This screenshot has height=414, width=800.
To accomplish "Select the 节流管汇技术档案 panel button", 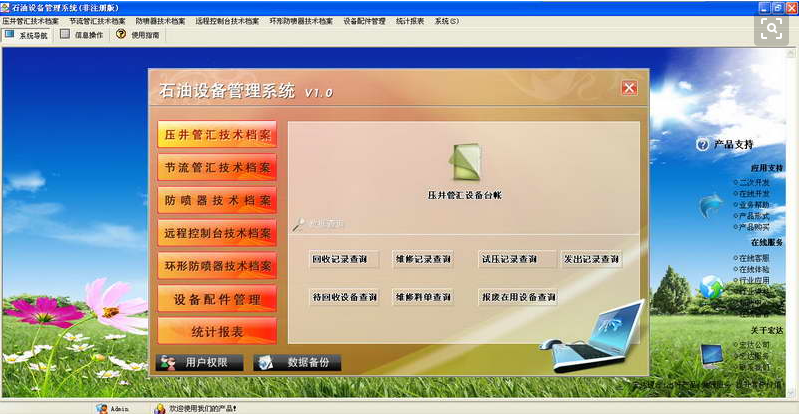I will pyautogui.click(x=217, y=167).
